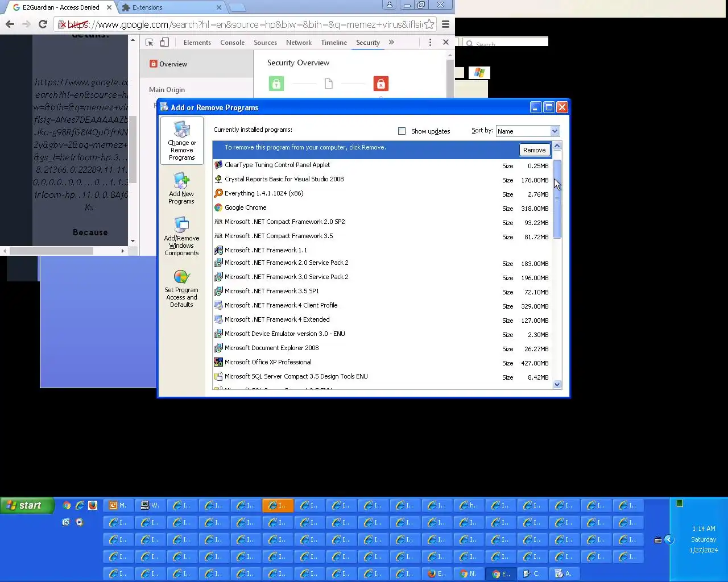This screenshot has height=582, width=728.
Task: Click the green secure lock icon
Action: (276, 84)
